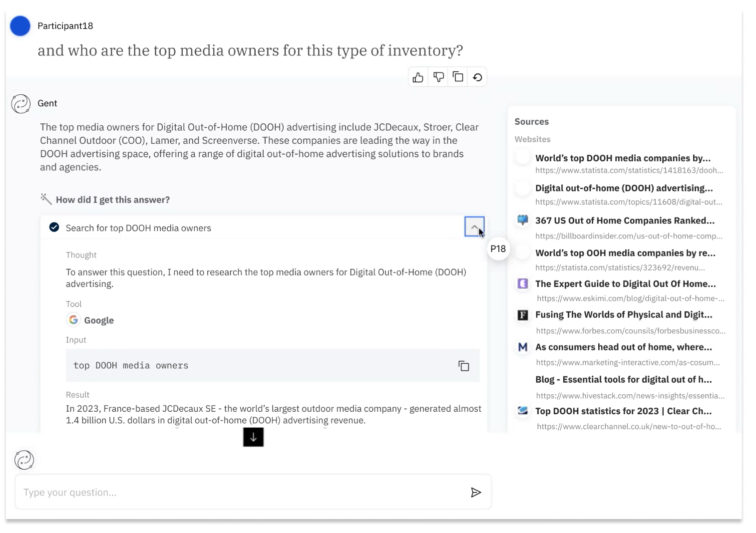The image size is (756, 533).
Task: Click the thumbs down feedback icon
Action: [438, 77]
